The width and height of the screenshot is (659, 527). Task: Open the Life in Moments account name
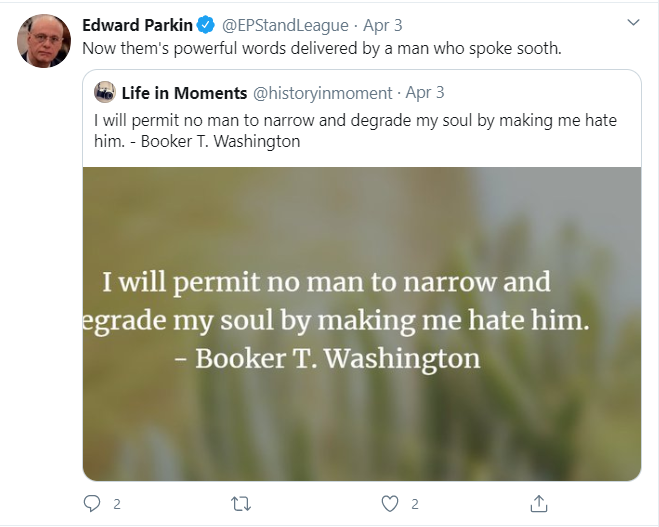pos(184,93)
